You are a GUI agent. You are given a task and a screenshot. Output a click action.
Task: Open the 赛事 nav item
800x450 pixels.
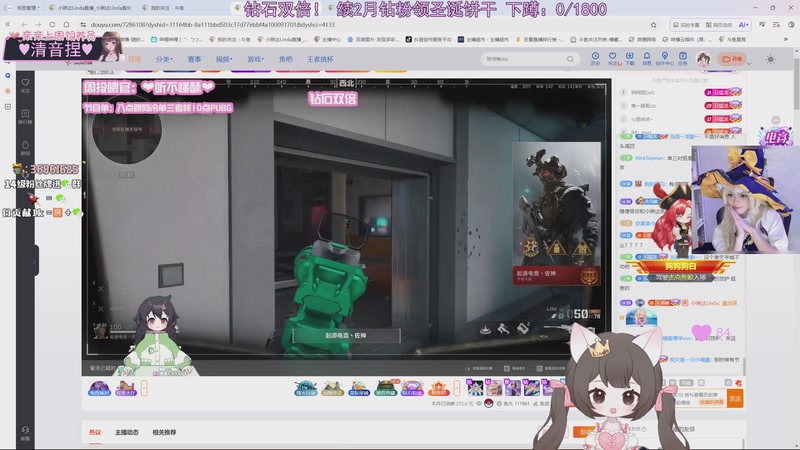click(x=194, y=59)
